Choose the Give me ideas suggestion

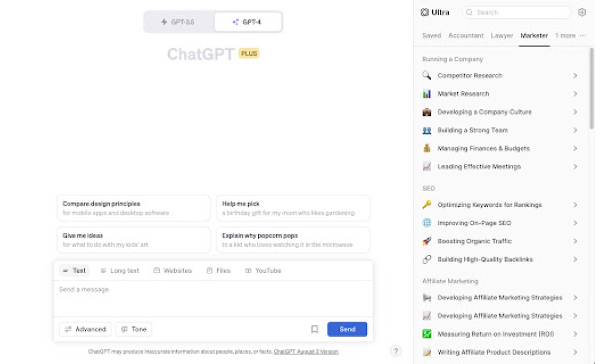click(x=134, y=240)
